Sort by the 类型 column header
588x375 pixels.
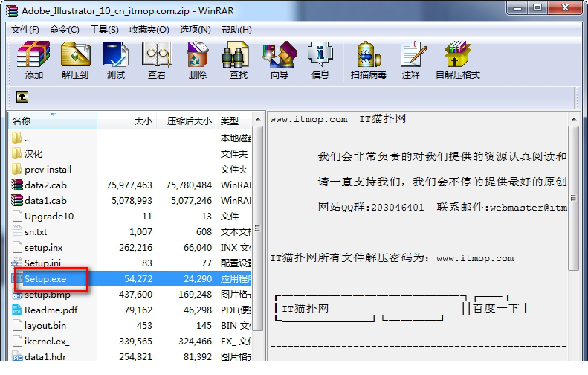coord(233,121)
